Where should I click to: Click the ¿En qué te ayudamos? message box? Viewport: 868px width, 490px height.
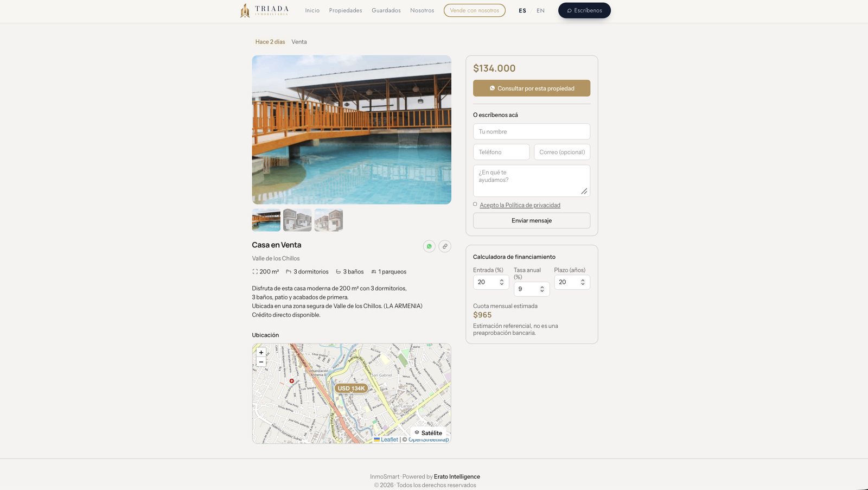pos(532,180)
